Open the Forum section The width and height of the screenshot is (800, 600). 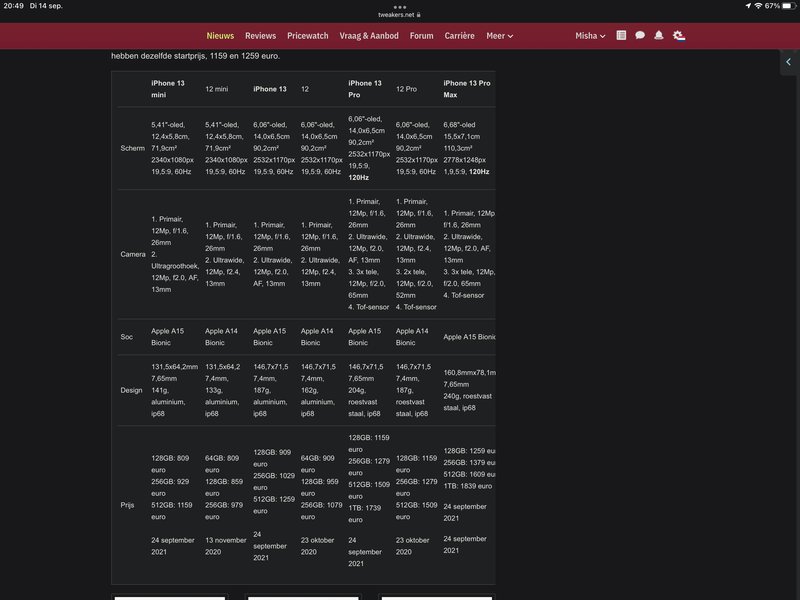tap(421, 36)
